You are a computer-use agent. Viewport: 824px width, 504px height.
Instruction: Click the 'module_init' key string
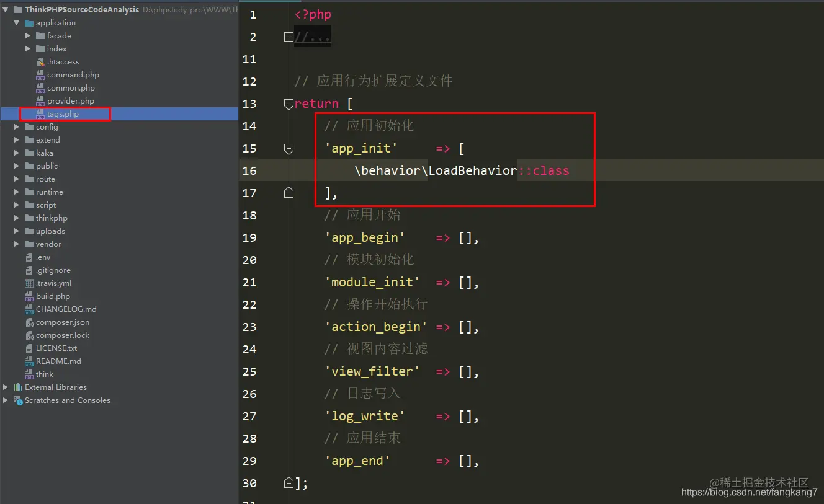[372, 282]
